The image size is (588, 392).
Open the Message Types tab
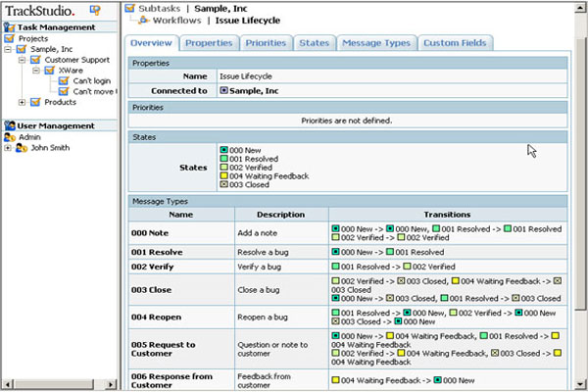coord(376,43)
